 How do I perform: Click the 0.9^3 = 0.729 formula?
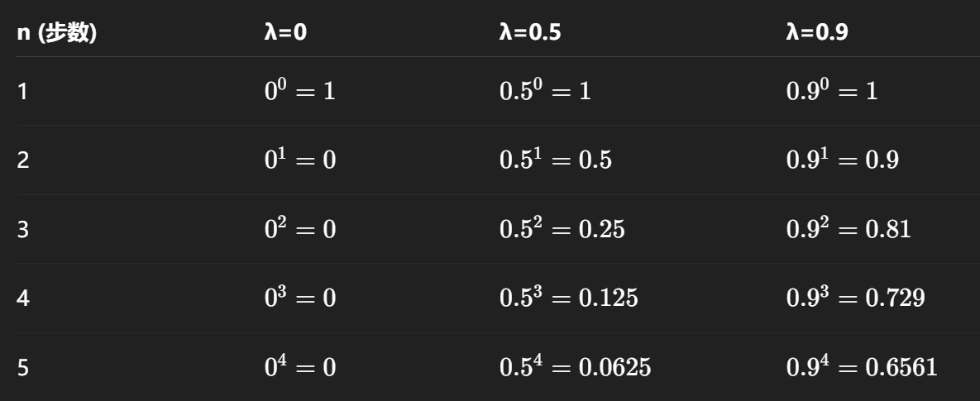pos(856,298)
